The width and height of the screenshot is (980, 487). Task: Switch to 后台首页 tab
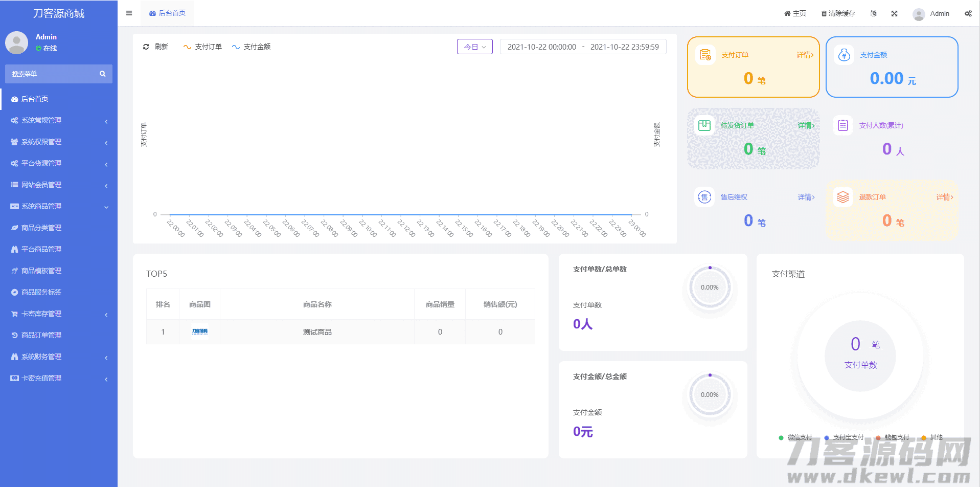coord(167,13)
